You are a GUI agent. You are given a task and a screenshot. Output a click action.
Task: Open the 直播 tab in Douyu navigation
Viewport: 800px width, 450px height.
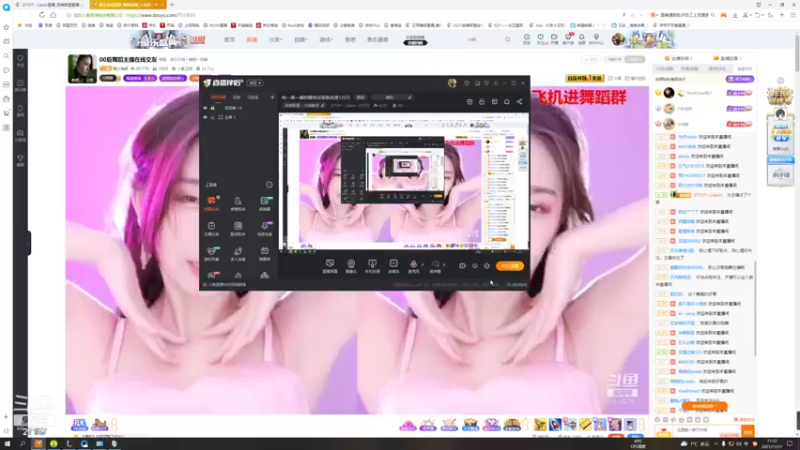(x=252, y=39)
